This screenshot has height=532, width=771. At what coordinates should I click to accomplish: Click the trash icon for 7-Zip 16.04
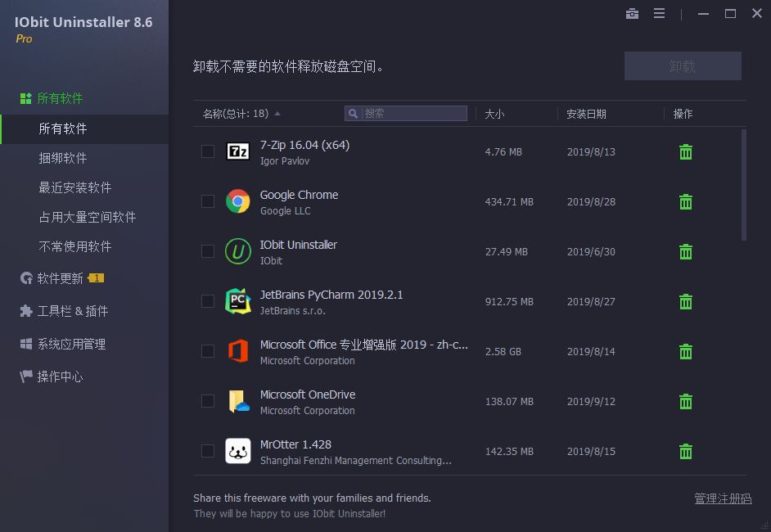pyautogui.click(x=685, y=152)
